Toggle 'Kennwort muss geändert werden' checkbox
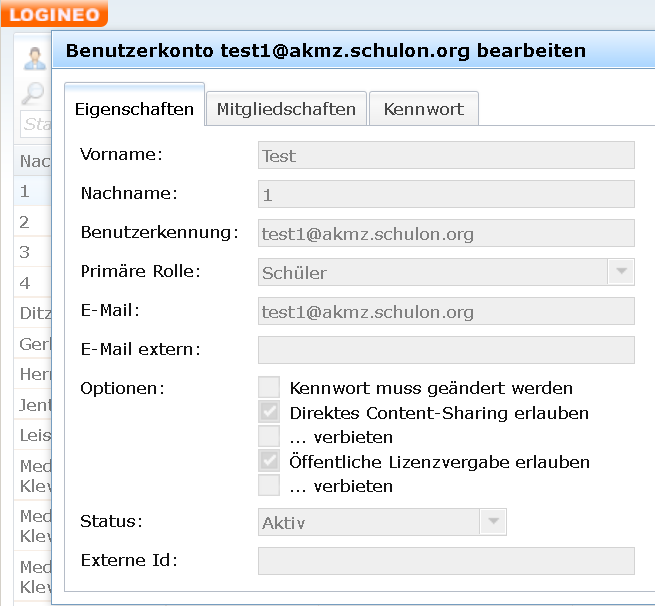Screen dimensions: 655x606 click(269, 388)
